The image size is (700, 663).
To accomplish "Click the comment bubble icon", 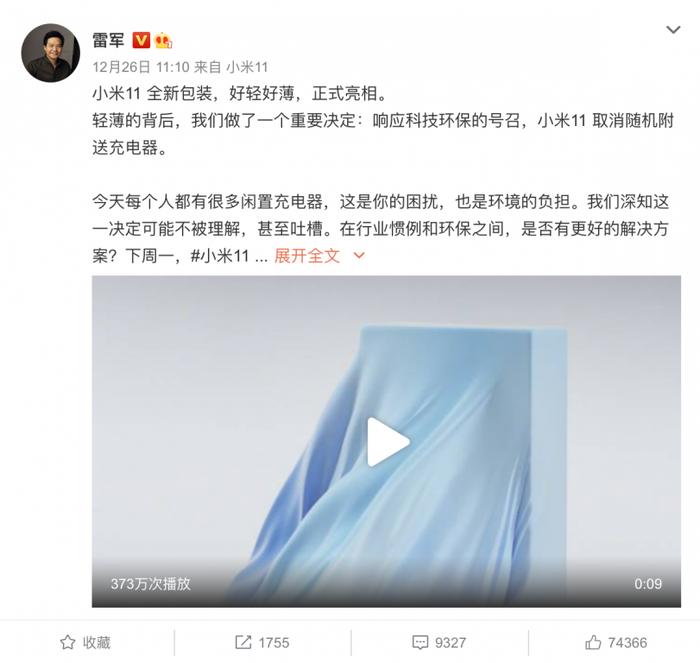I will (x=420, y=643).
